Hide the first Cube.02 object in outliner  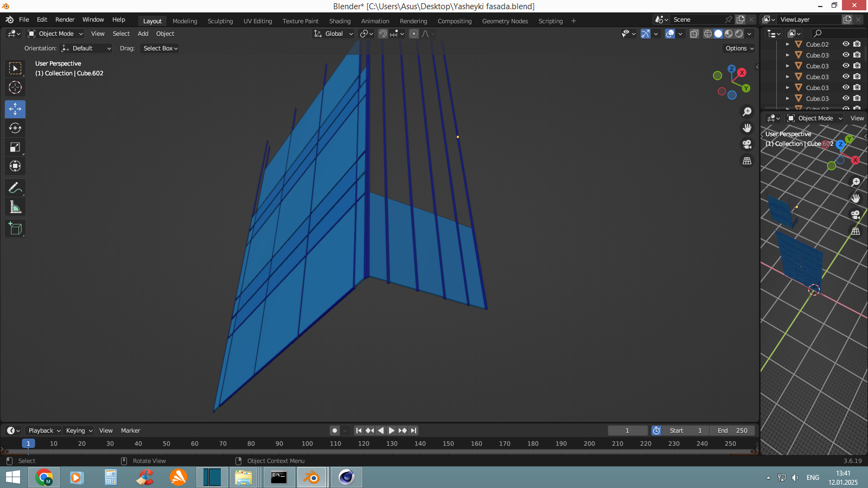click(x=846, y=44)
